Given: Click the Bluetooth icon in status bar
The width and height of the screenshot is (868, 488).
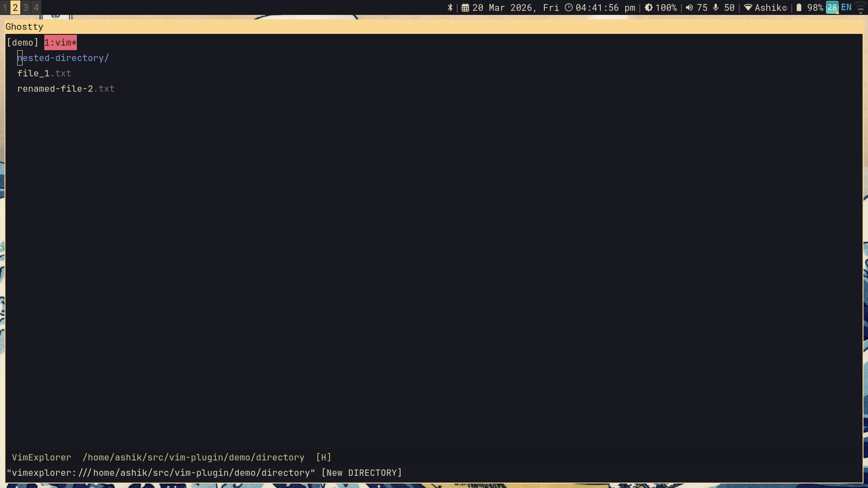Looking at the screenshot, I should [x=450, y=8].
